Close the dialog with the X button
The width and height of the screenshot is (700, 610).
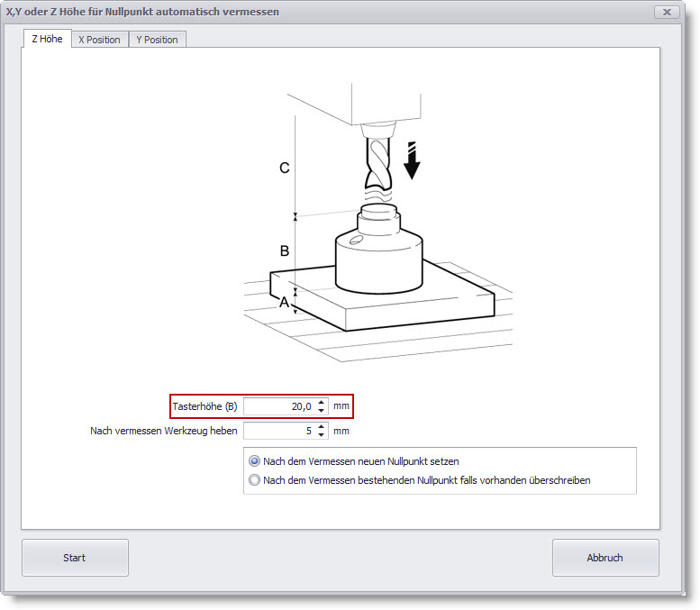click(x=666, y=12)
